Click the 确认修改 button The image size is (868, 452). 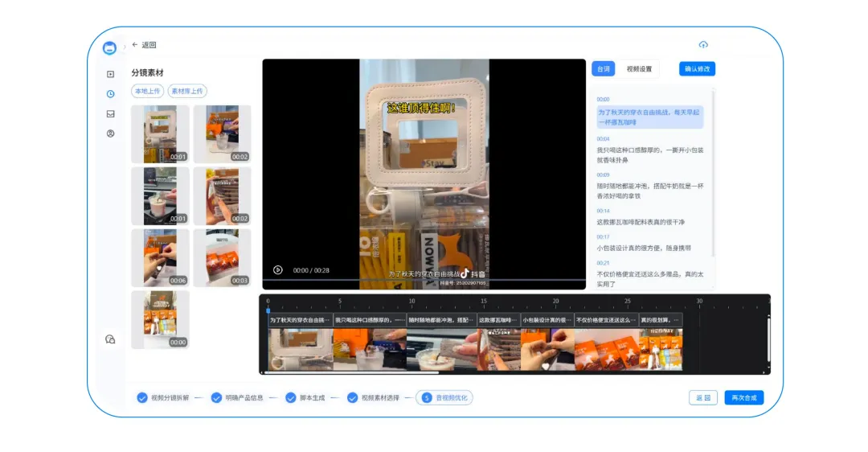tap(697, 69)
